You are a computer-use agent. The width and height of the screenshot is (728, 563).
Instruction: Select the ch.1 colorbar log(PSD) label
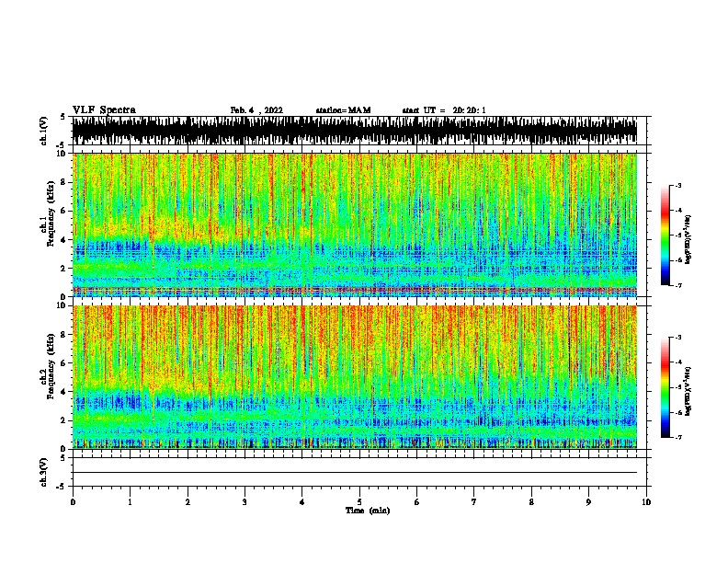tap(688, 239)
